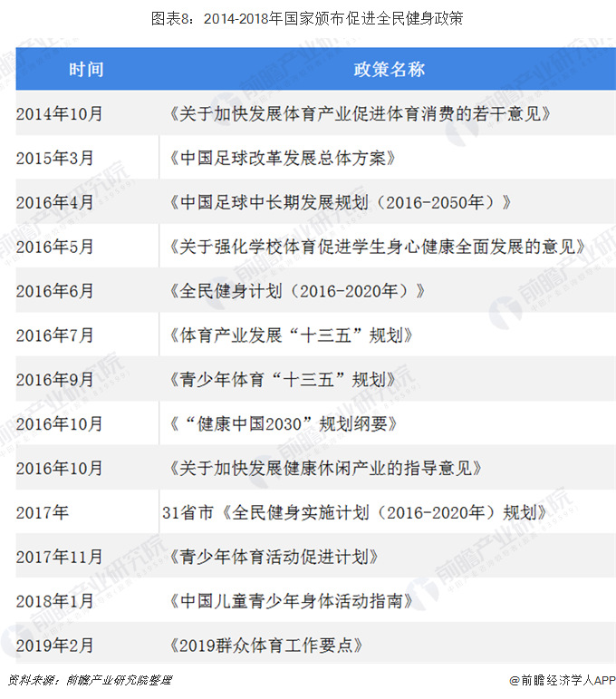Click the 2019年2月 date cell
This screenshot has width=616, height=699.
click(54, 646)
